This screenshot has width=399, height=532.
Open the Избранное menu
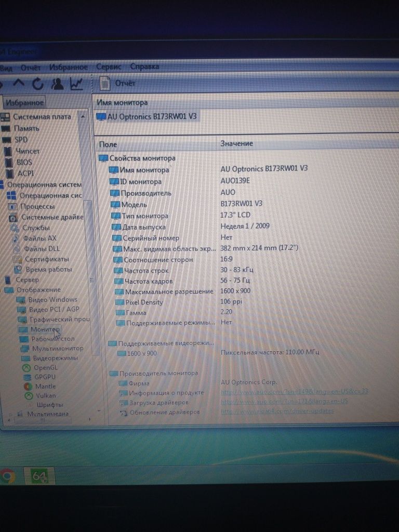click(x=69, y=67)
